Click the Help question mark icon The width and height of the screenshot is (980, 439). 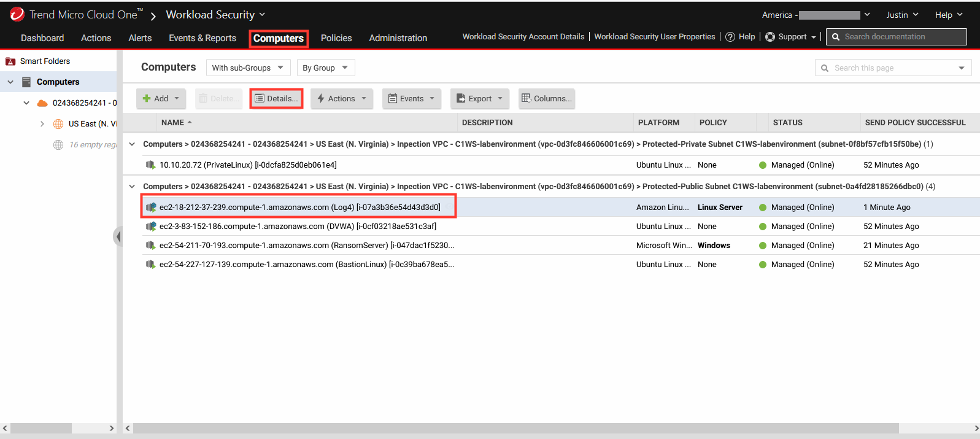point(730,37)
